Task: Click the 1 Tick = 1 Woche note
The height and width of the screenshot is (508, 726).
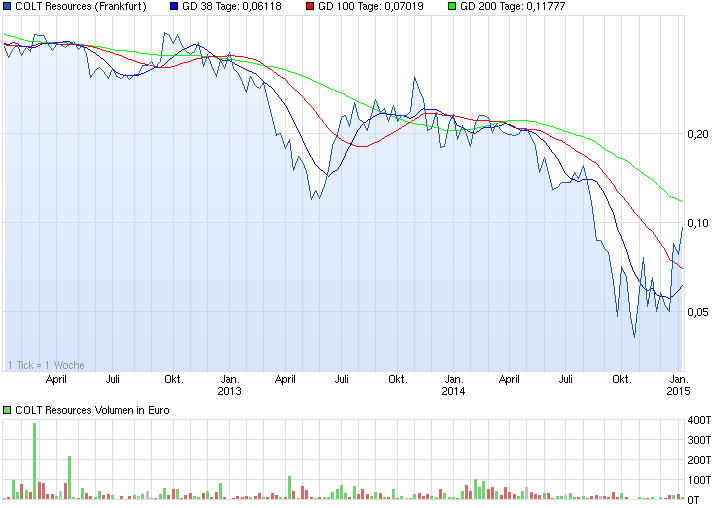Action: tap(46, 365)
